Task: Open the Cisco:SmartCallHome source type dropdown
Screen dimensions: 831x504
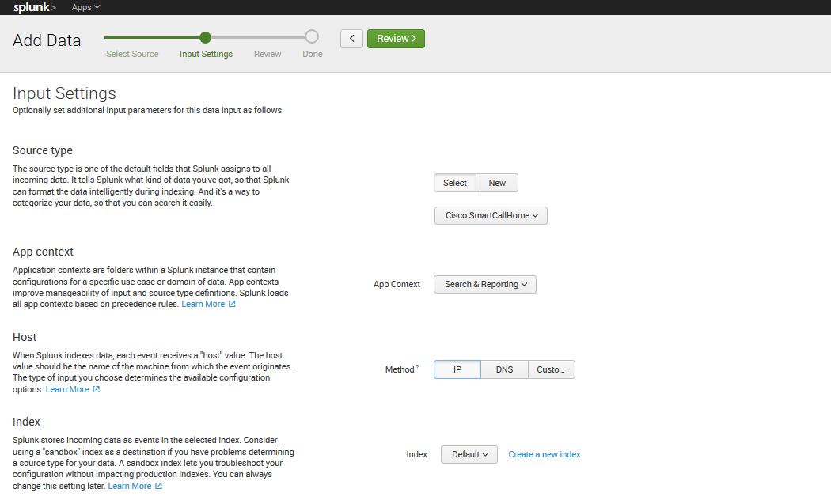Action: pos(491,216)
